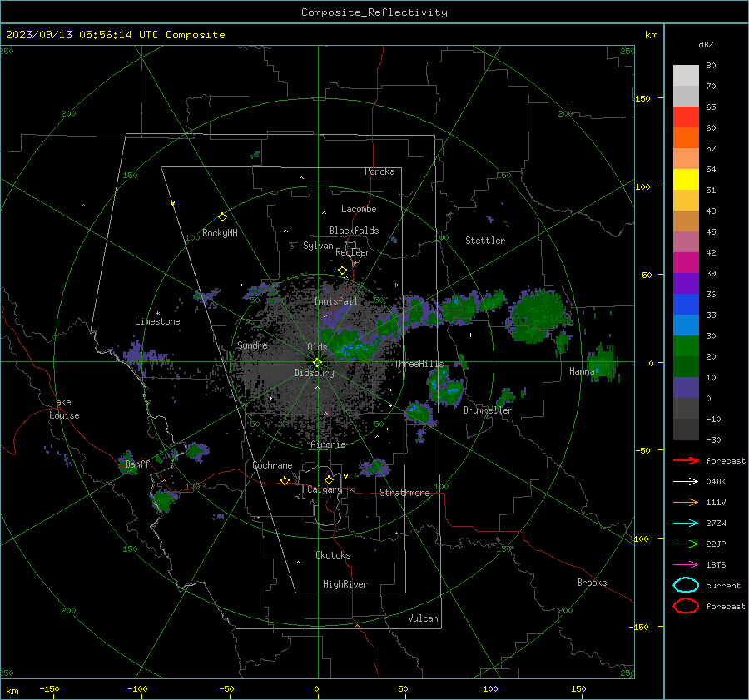
Task: Click the ThreeHills city label
Action: pos(419,364)
